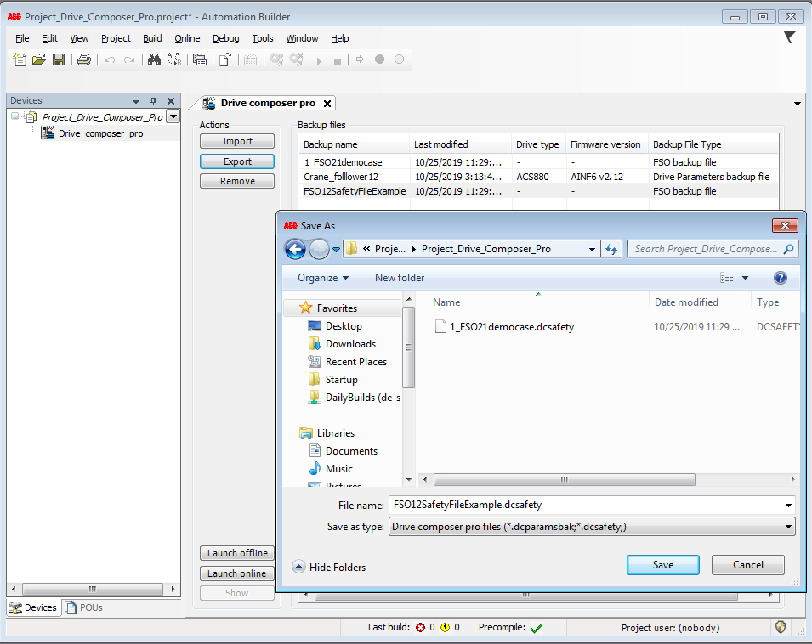
Task: Open the Find dialog via binoculars icon
Action: (x=153, y=59)
